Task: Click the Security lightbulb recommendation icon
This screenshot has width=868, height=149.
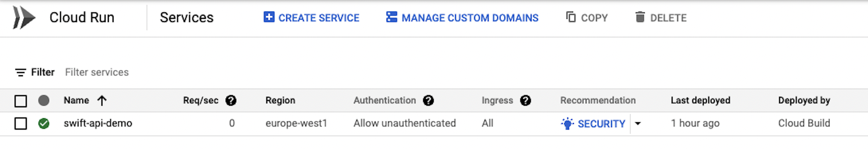Action: (x=567, y=124)
